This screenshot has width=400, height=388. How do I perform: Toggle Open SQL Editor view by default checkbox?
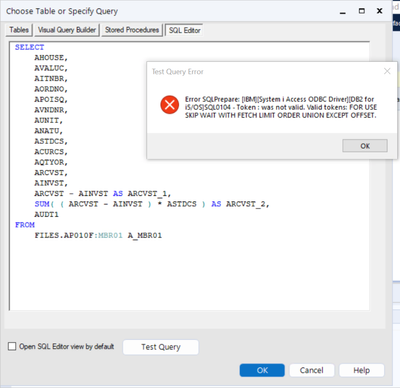click(12, 346)
